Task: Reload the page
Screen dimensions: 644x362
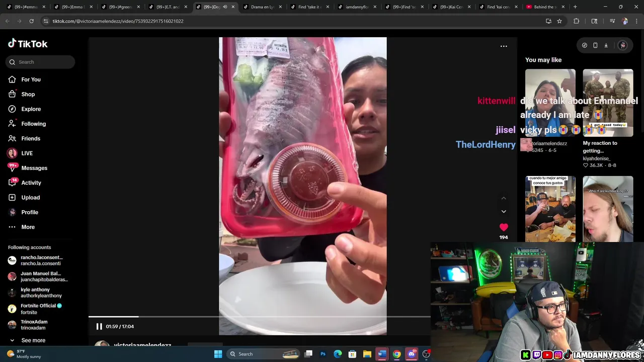Action: click(31, 21)
